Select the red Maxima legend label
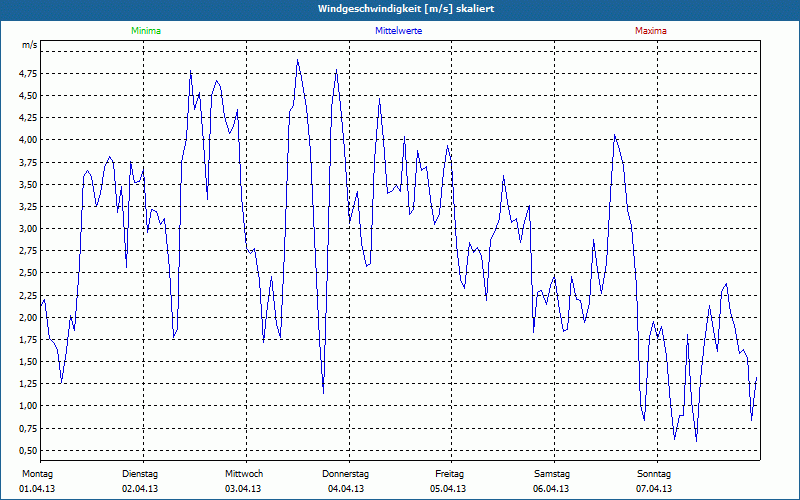Screen dimensions: 800x500 point(651,31)
